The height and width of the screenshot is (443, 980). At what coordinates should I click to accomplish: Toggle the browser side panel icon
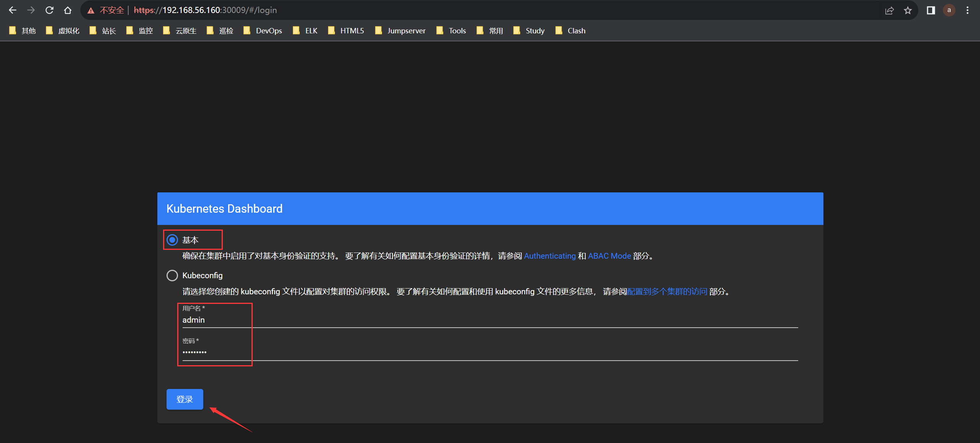pyautogui.click(x=931, y=10)
